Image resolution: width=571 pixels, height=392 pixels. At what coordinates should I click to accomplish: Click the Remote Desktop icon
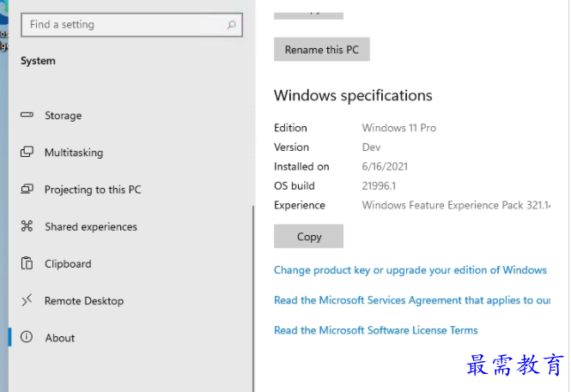(x=27, y=300)
